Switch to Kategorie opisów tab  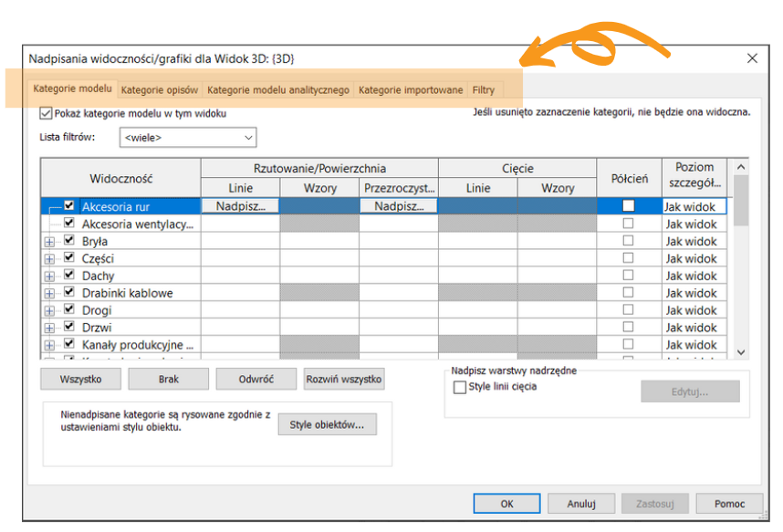(x=159, y=90)
